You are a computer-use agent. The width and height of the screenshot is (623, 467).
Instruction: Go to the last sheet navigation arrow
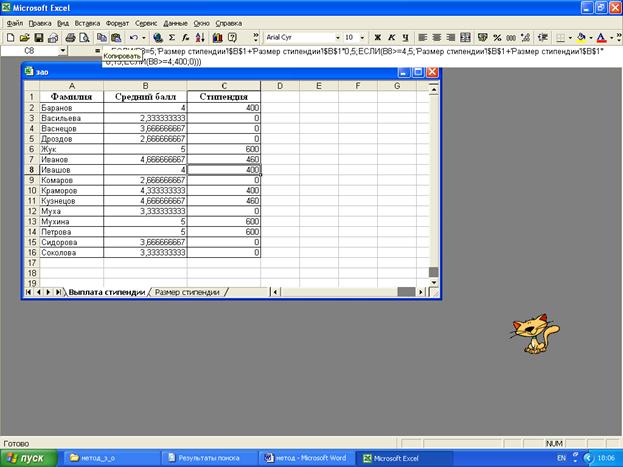click(58, 292)
